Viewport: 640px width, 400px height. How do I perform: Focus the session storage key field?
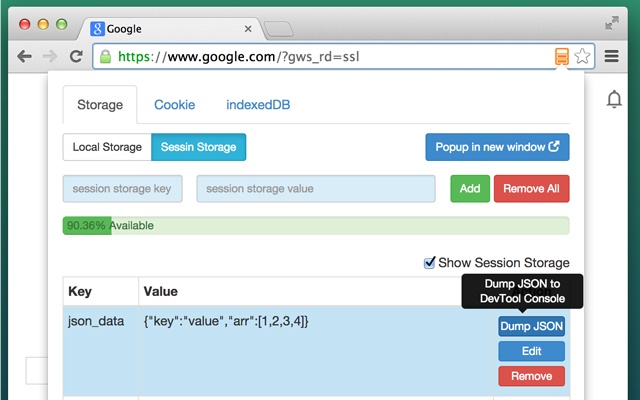123,189
